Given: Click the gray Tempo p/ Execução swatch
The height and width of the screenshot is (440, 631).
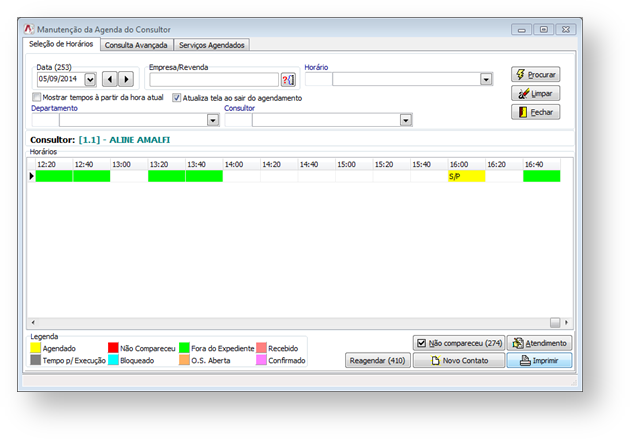Looking at the screenshot, I should point(35,360).
